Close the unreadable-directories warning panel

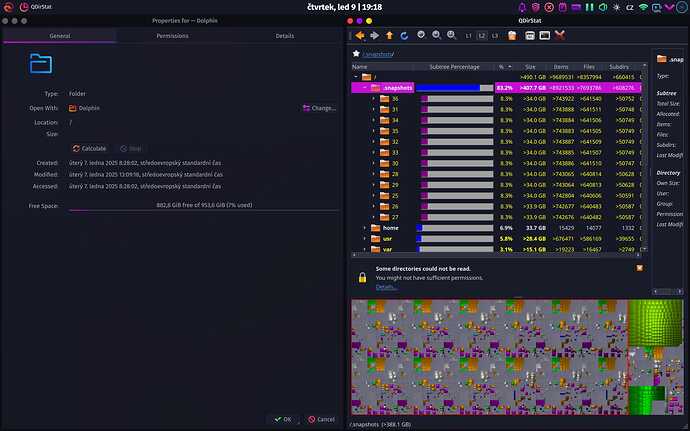tap(639, 268)
